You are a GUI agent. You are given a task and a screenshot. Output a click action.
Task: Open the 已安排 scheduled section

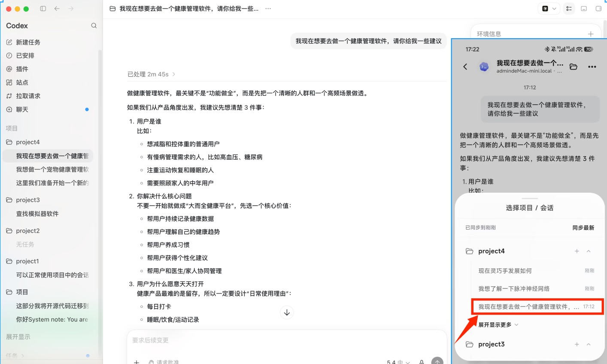(20, 55)
